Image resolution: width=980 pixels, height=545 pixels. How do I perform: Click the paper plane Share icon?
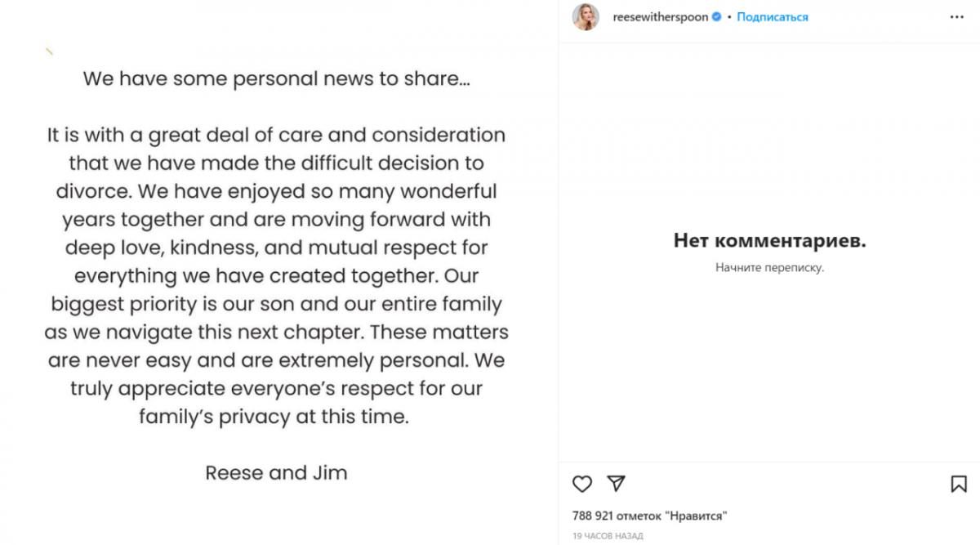point(617,484)
